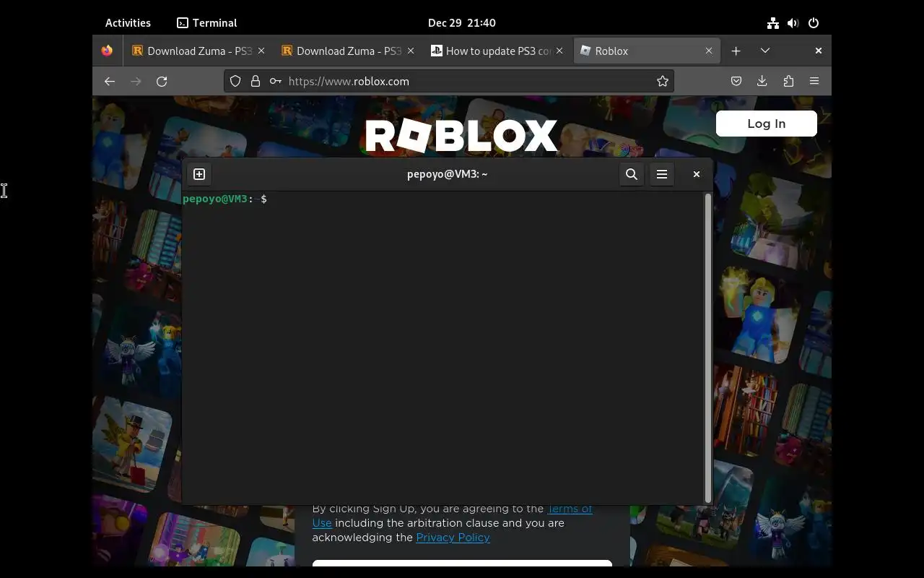
Task: Switch to first Download Zuma - PS3 tab
Action: pyautogui.click(x=199, y=51)
